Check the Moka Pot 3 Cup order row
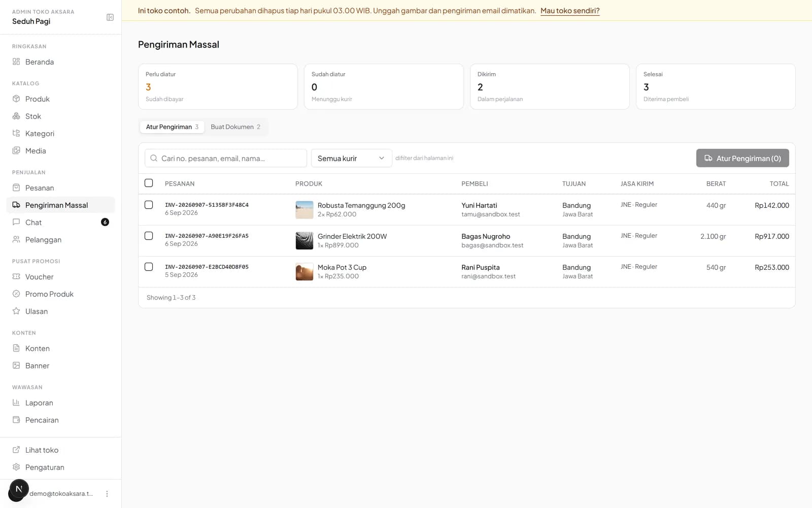Screen dimensions: 812x508 tap(149, 267)
